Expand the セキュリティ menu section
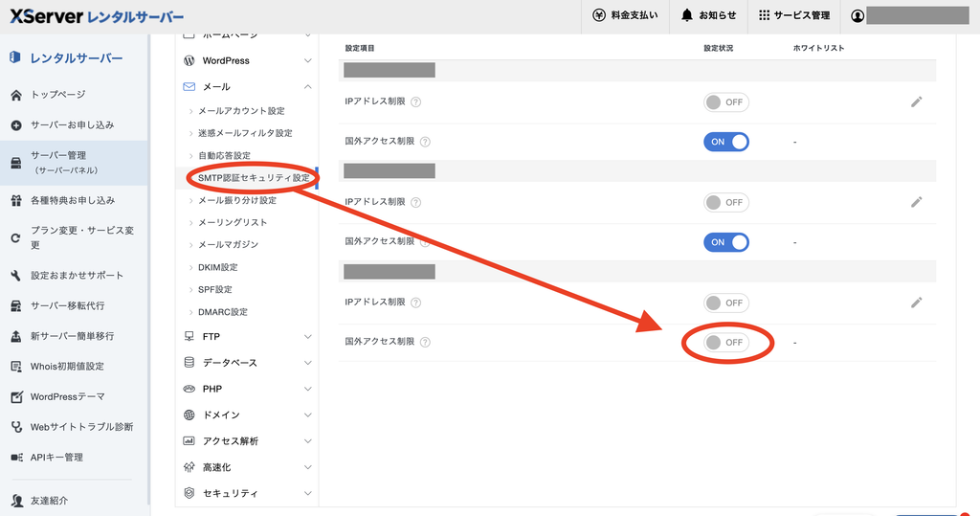This screenshot has height=516, width=980. point(248,493)
